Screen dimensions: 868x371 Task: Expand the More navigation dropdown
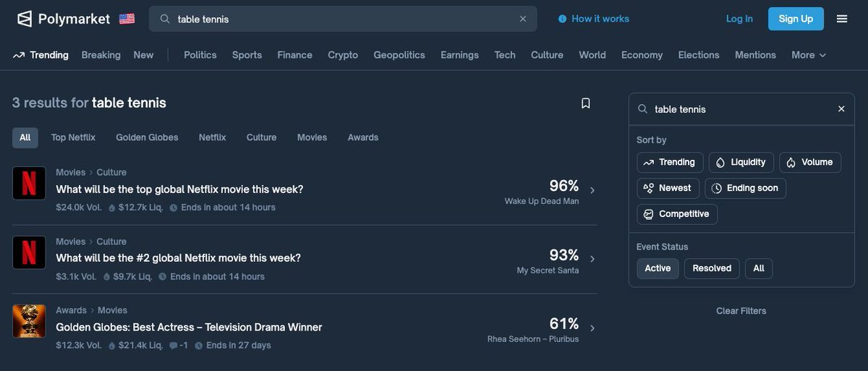pyautogui.click(x=809, y=55)
